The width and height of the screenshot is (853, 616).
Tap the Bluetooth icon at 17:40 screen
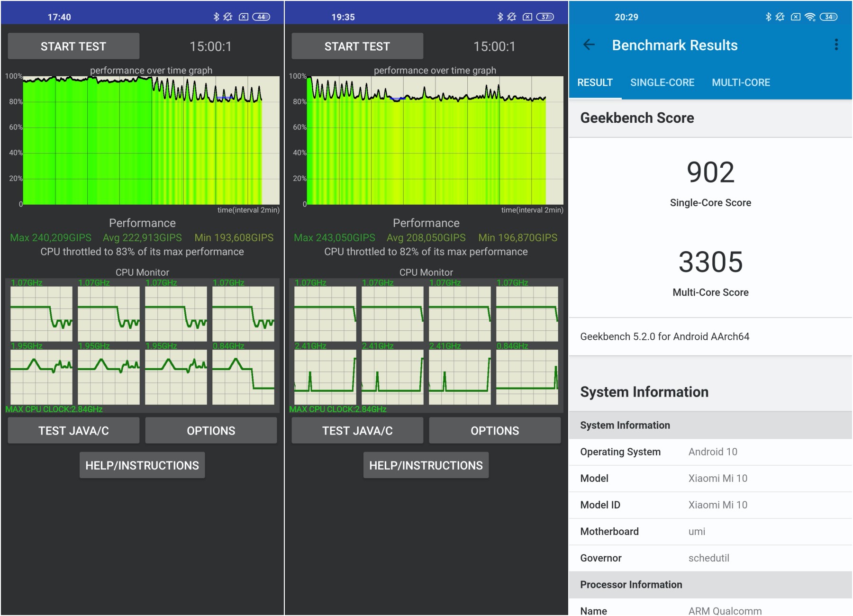click(x=216, y=17)
